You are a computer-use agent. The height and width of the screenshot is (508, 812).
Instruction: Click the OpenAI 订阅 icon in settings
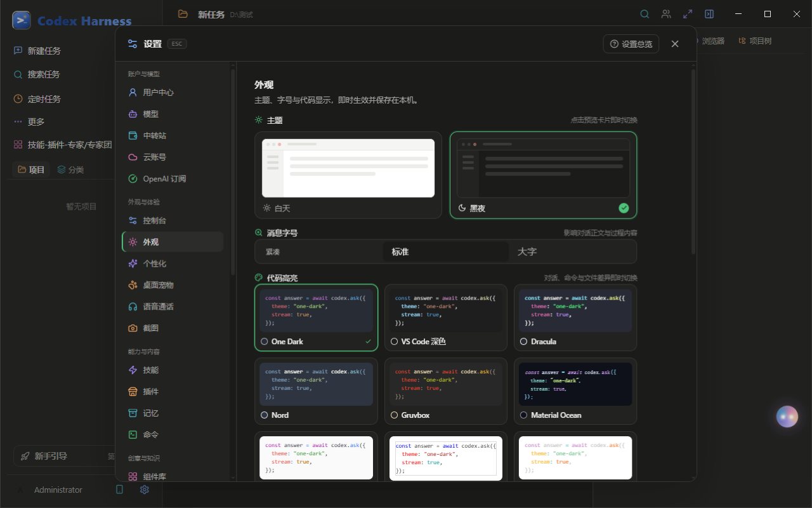(x=133, y=178)
